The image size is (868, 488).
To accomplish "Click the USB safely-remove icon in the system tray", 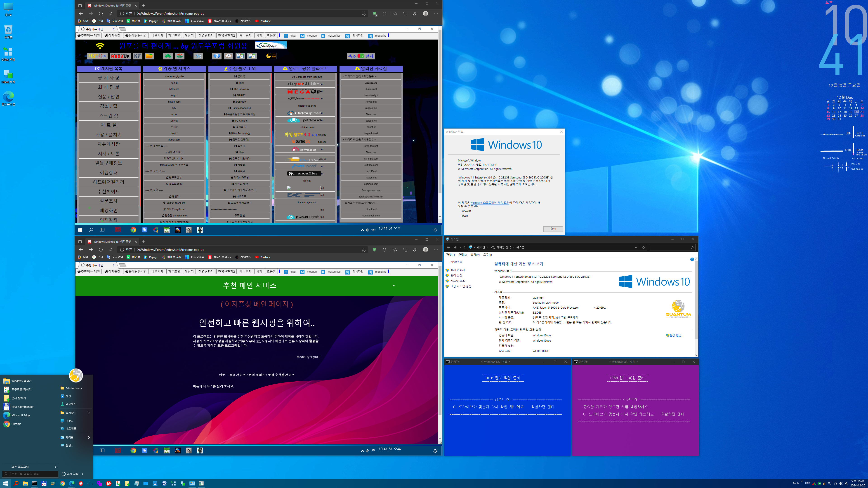I will click(836, 484).
